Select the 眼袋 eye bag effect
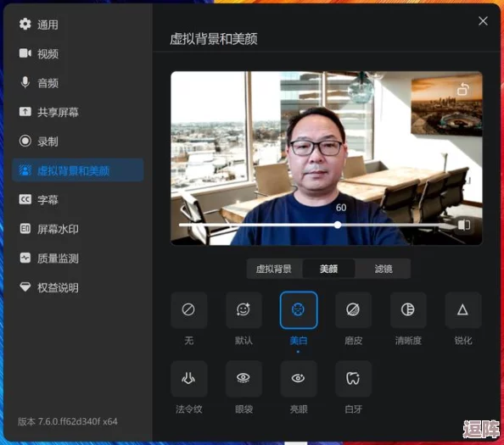The image size is (504, 445). click(x=244, y=379)
